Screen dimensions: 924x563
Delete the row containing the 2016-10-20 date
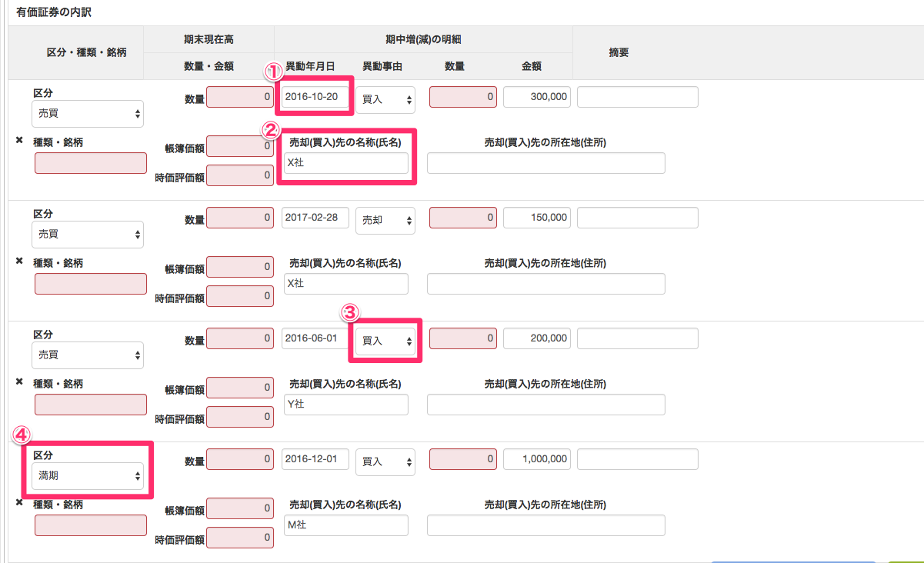click(x=19, y=140)
